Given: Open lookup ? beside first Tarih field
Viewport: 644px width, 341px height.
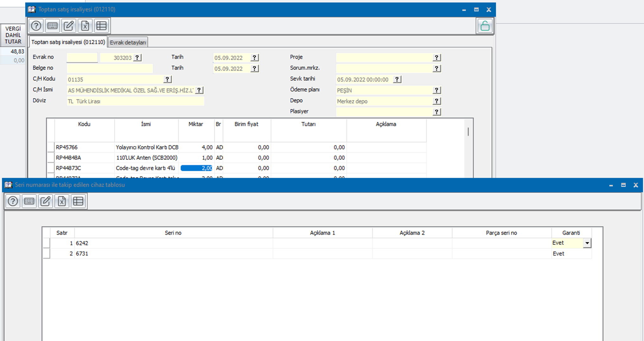Looking at the screenshot, I should pyautogui.click(x=254, y=58).
